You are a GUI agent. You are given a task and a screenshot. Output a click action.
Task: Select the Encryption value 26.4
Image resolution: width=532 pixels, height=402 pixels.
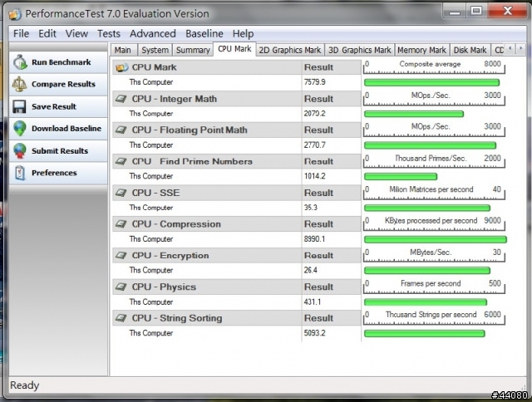[x=310, y=270]
